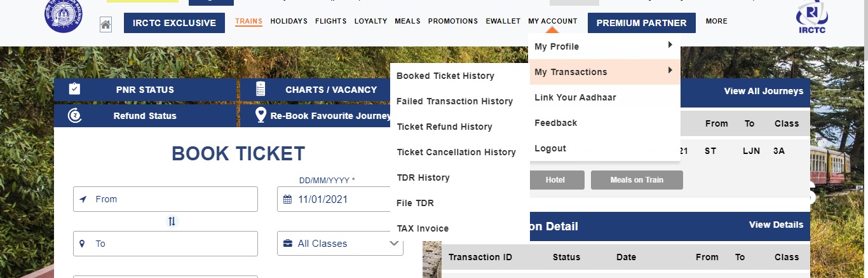Click the From station input field
The image size is (868, 278).
coord(165,199)
